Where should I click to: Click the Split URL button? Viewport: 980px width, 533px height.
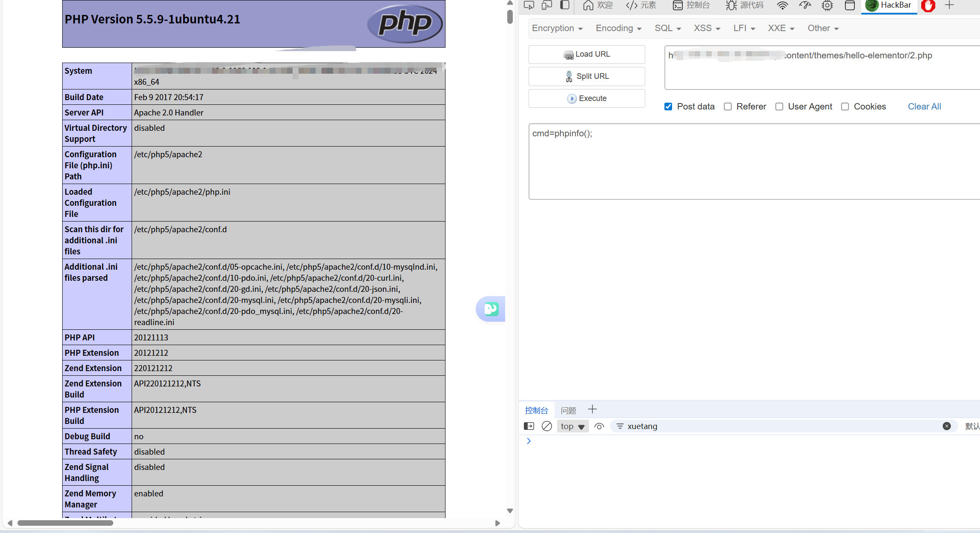click(x=586, y=77)
